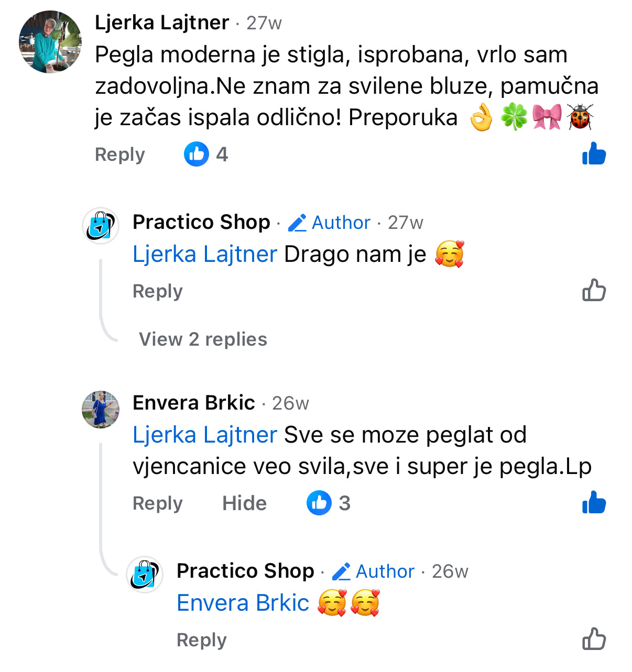The image size is (632, 672).
Task: Unlike Ljerka Lajtner's comment with the filled thumb
Action: (594, 154)
